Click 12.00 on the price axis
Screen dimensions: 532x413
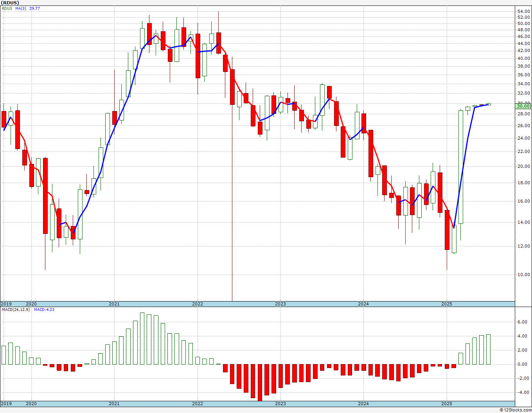[523, 246]
